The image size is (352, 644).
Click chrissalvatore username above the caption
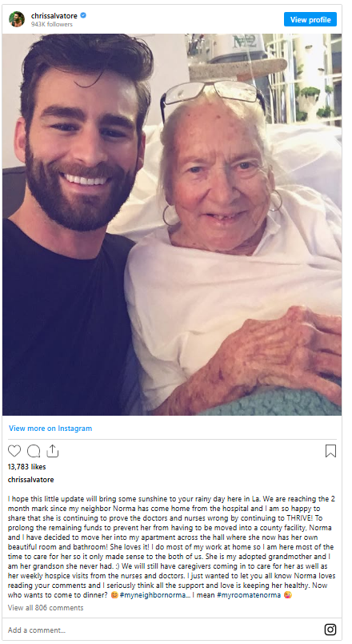[x=30, y=479]
